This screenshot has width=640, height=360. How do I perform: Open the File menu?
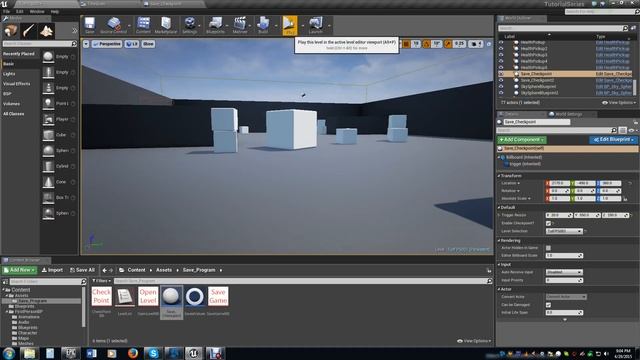(6, 11)
